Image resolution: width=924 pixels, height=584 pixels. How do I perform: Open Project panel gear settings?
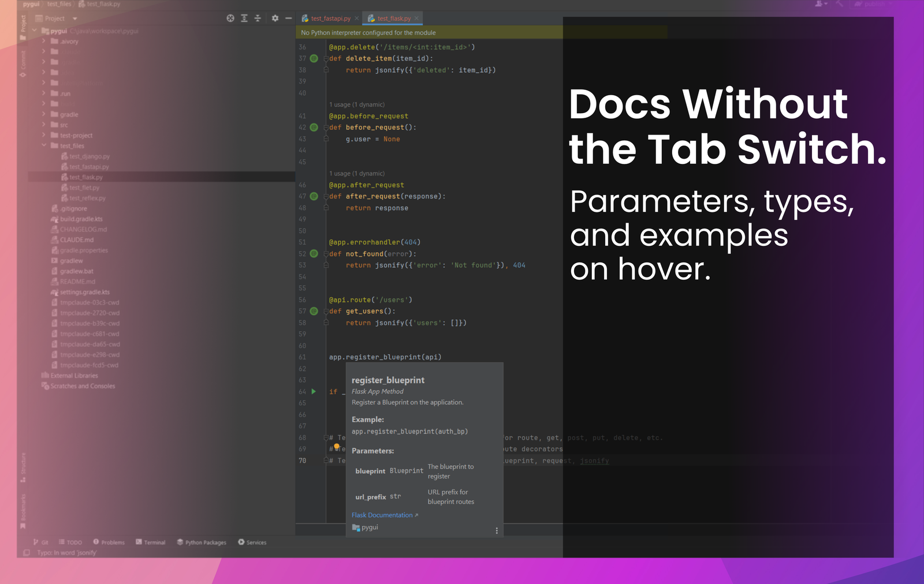[275, 18]
